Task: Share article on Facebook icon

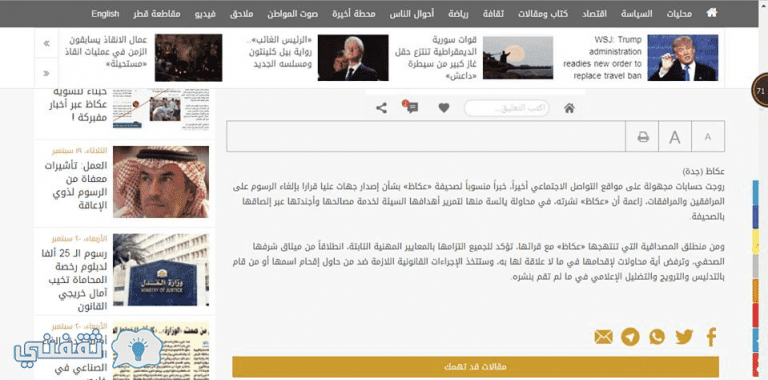Action: tap(711, 337)
